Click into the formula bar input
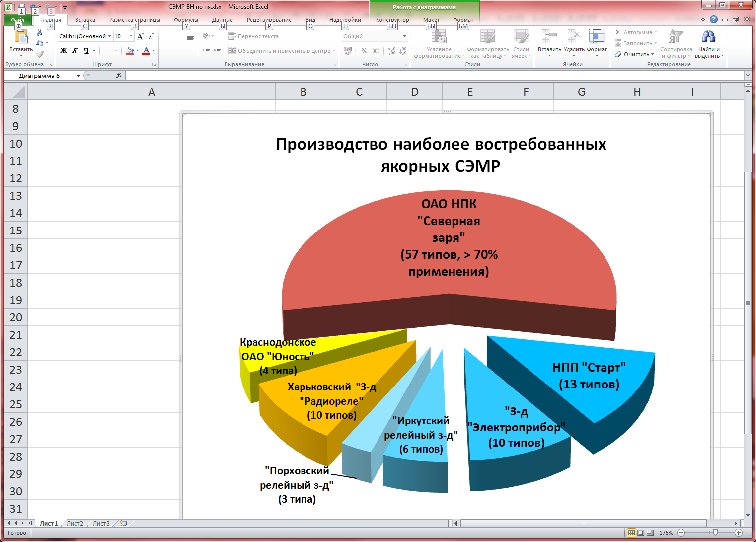 (435, 76)
